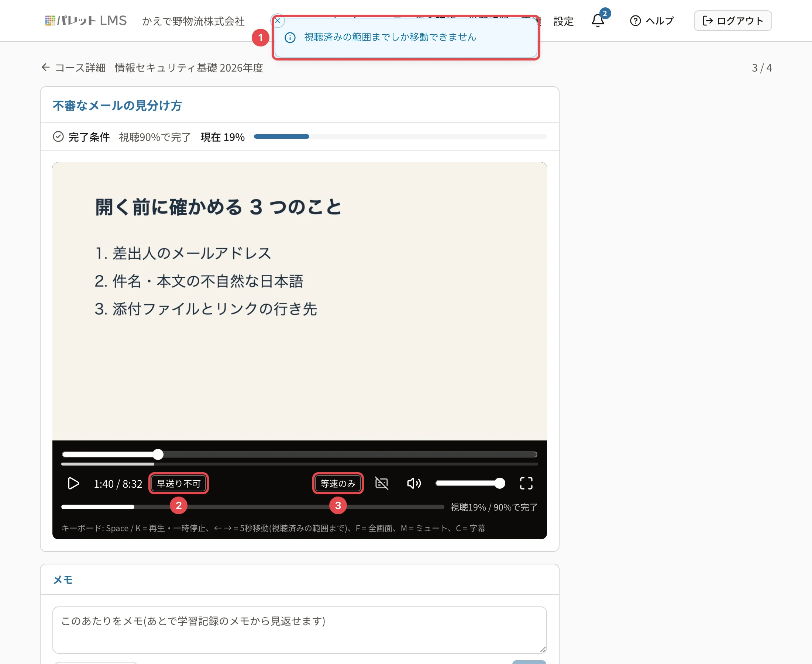This screenshot has height=664, width=812.
Task: Click the かえで野物流株式会社 company name
Action: coord(193,21)
